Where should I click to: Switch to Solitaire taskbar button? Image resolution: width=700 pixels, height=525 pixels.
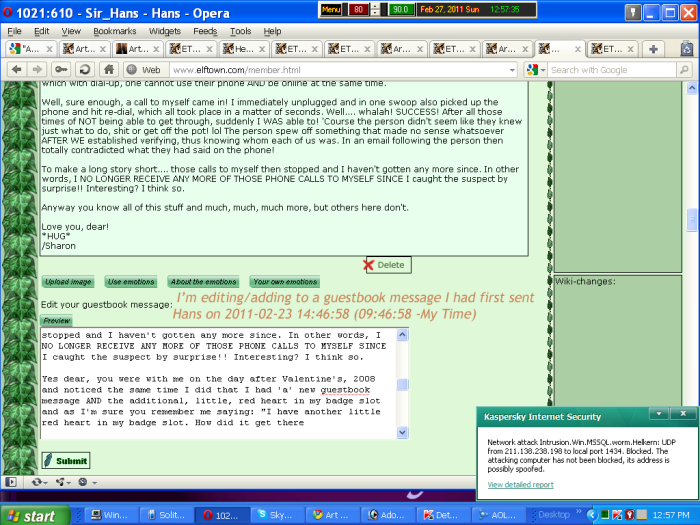[167, 515]
